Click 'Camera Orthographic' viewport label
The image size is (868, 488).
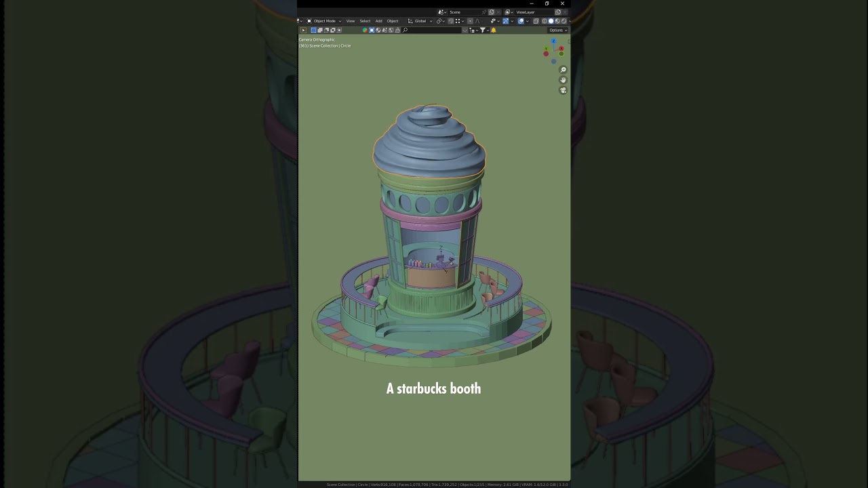coord(317,39)
